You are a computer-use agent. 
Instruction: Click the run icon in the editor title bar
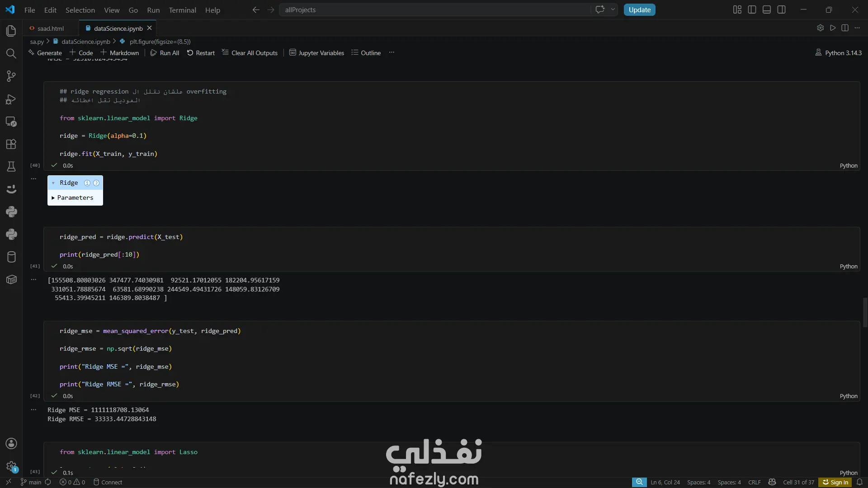[x=833, y=28]
